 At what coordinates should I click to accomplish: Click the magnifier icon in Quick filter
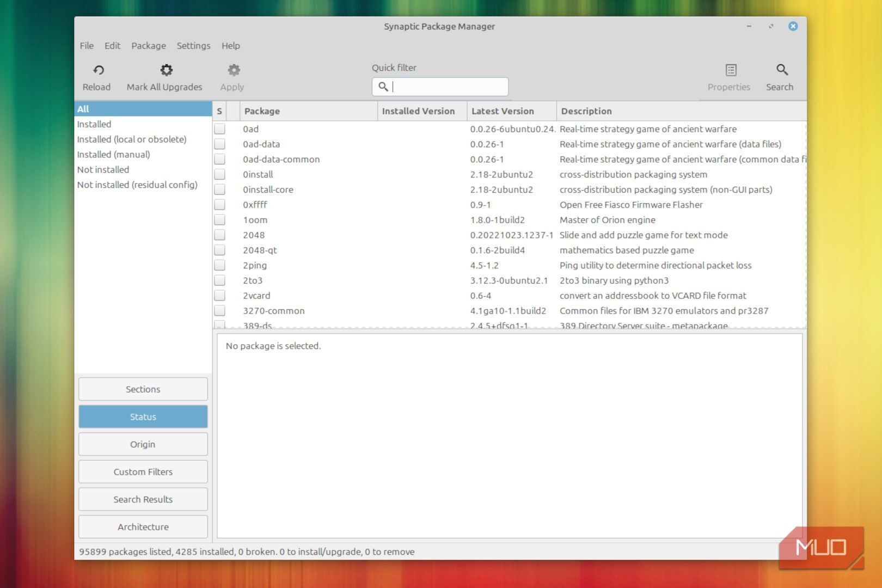click(383, 87)
